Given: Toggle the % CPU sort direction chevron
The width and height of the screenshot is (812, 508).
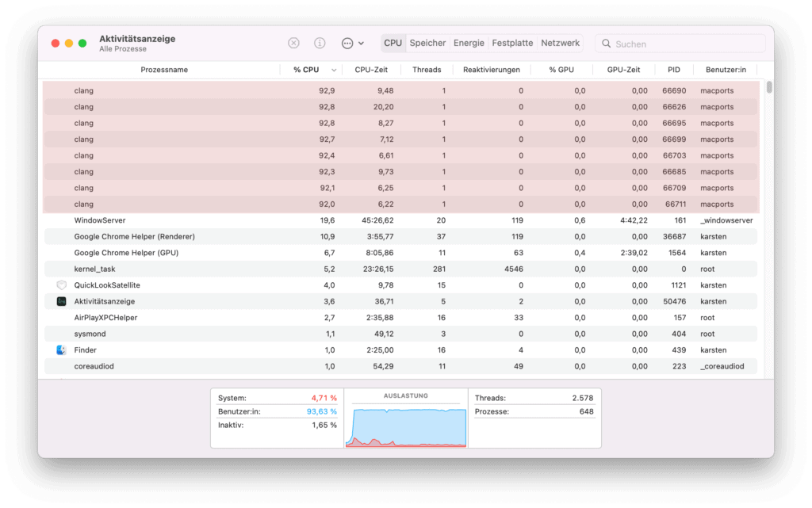Looking at the screenshot, I should 334,70.
